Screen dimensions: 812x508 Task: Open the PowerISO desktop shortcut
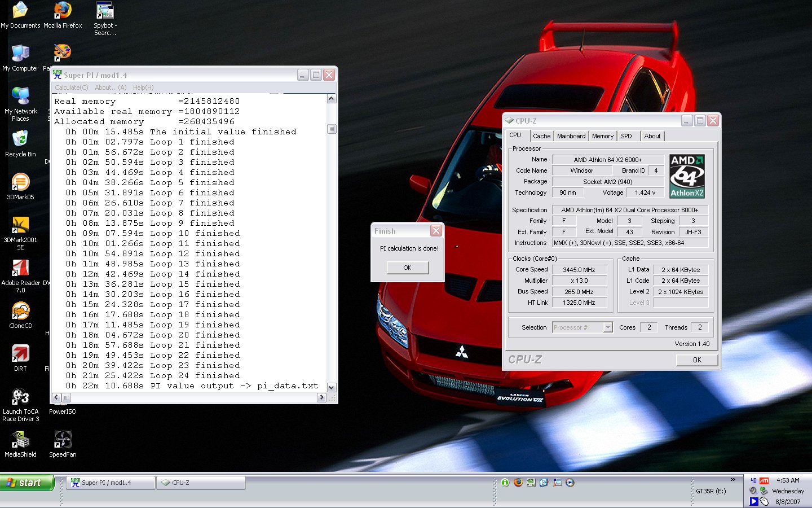pos(63,411)
